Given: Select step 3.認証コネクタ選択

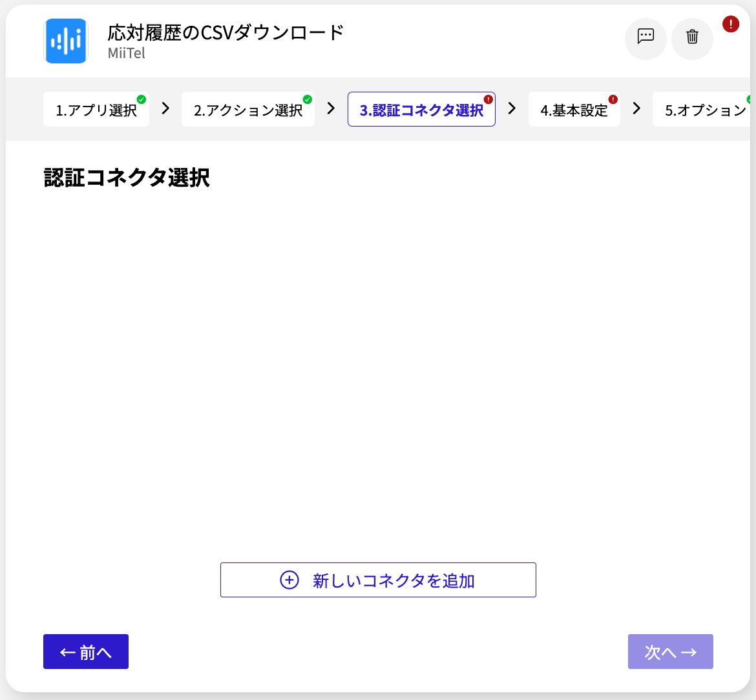Looking at the screenshot, I should tap(421, 109).
